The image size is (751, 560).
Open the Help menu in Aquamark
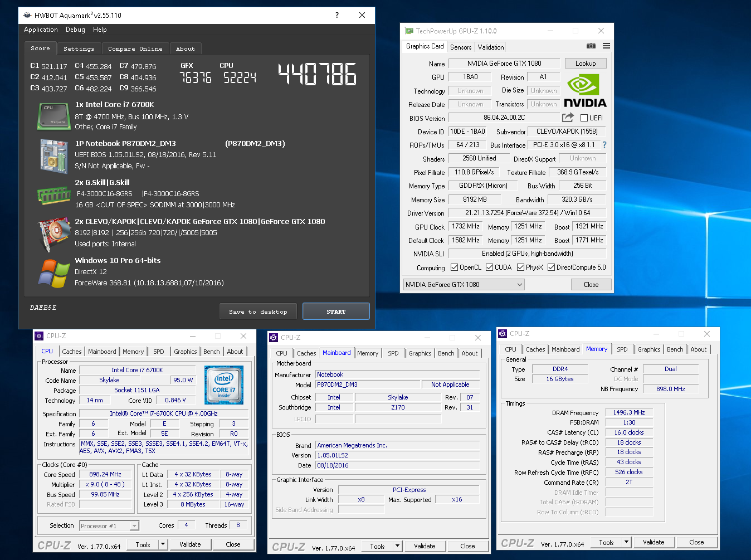click(100, 30)
